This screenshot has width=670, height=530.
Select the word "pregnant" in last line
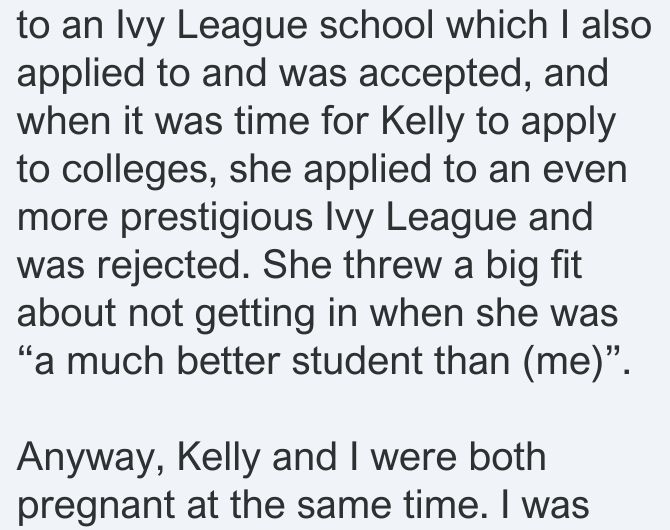click(x=96, y=507)
